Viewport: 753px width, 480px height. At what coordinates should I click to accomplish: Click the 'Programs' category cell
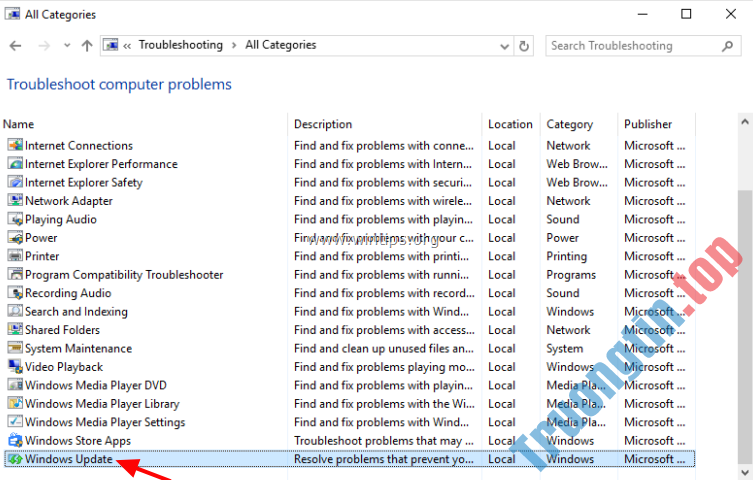(x=571, y=275)
